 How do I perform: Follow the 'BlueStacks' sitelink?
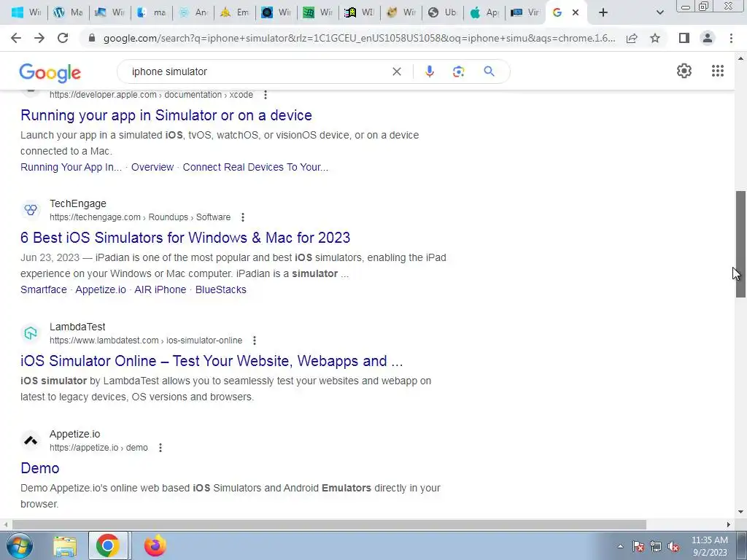[220, 289]
